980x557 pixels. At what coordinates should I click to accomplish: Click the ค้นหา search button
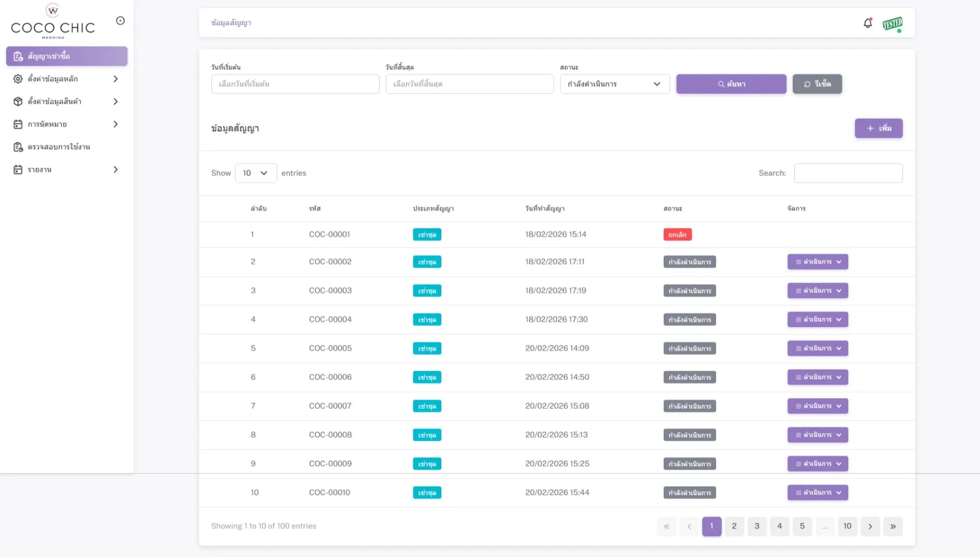tap(731, 84)
